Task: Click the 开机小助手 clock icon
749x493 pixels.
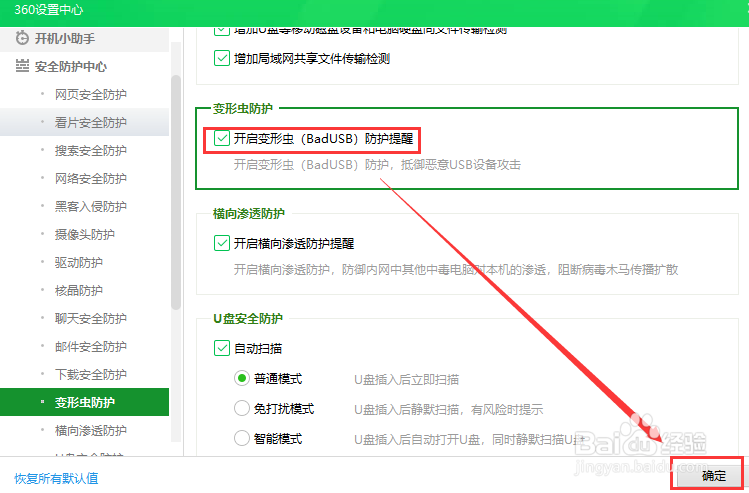Action: click(x=22, y=38)
